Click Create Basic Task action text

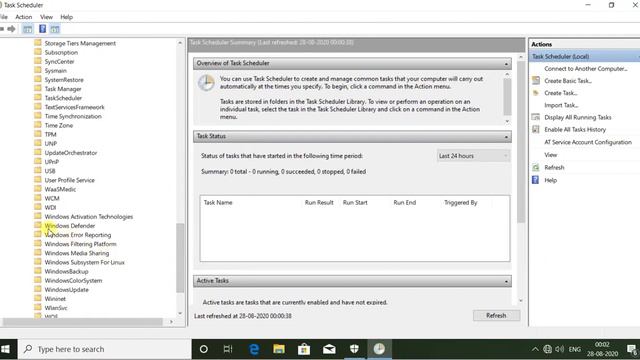point(568,81)
